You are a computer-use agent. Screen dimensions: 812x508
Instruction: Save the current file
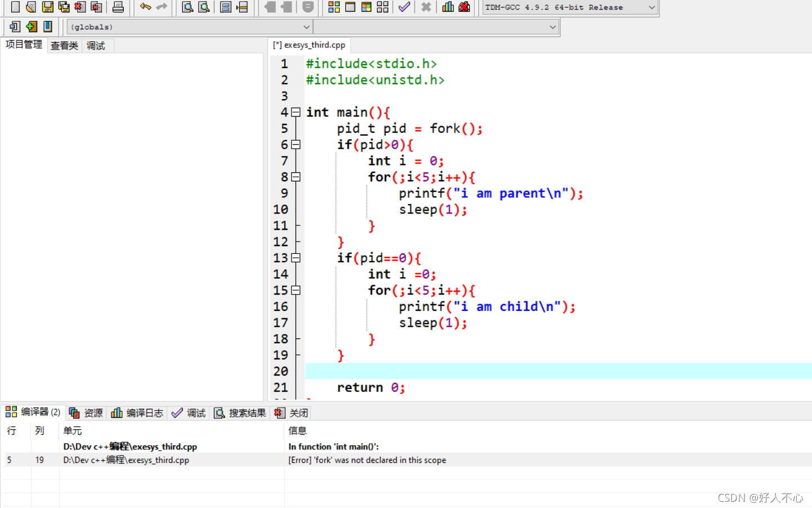[x=47, y=7]
